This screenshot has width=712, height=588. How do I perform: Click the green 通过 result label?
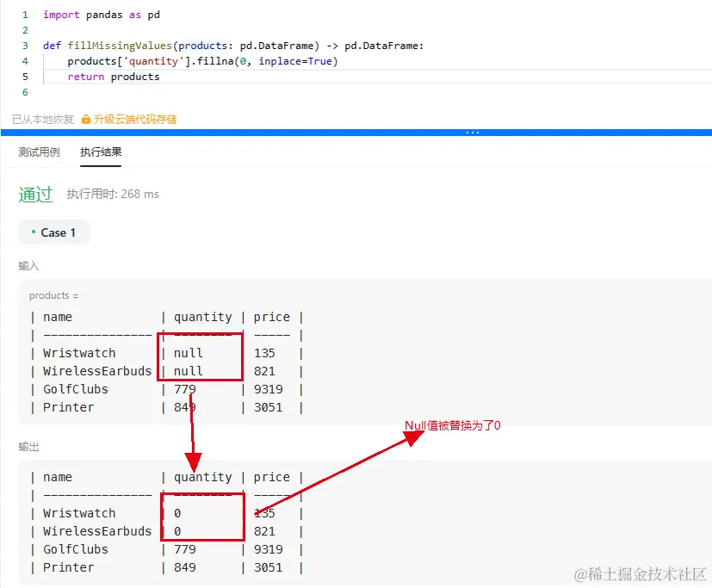(35, 195)
